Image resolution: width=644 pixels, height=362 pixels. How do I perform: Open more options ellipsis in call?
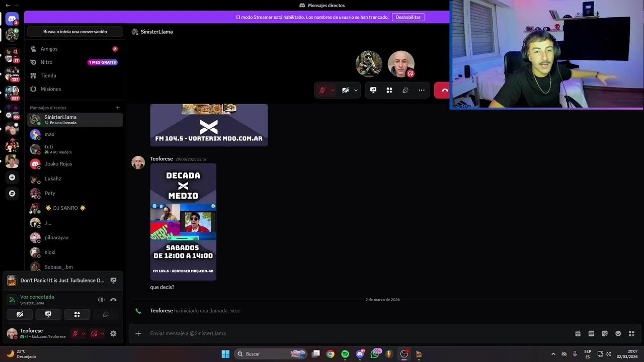pyautogui.click(x=422, y=90)
